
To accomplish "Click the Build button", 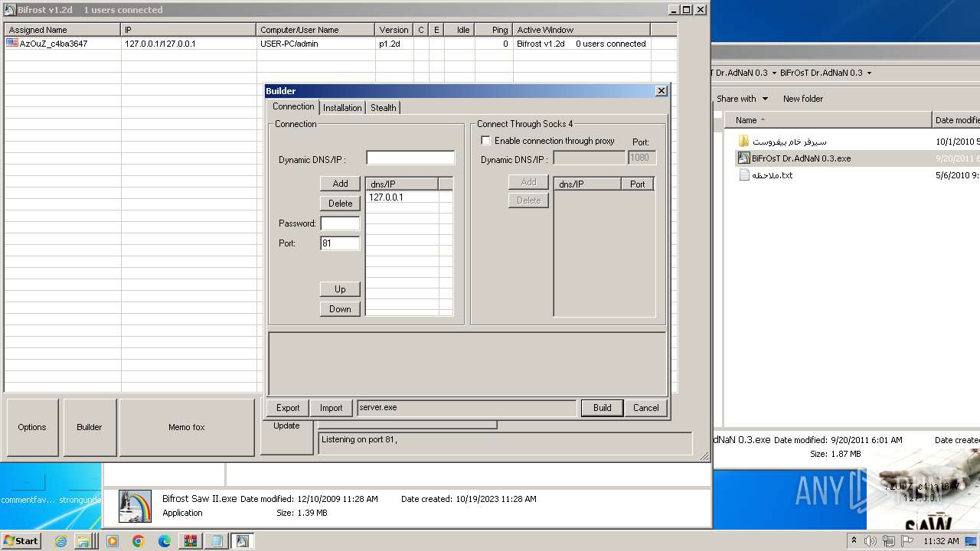I will click(602, 408).
